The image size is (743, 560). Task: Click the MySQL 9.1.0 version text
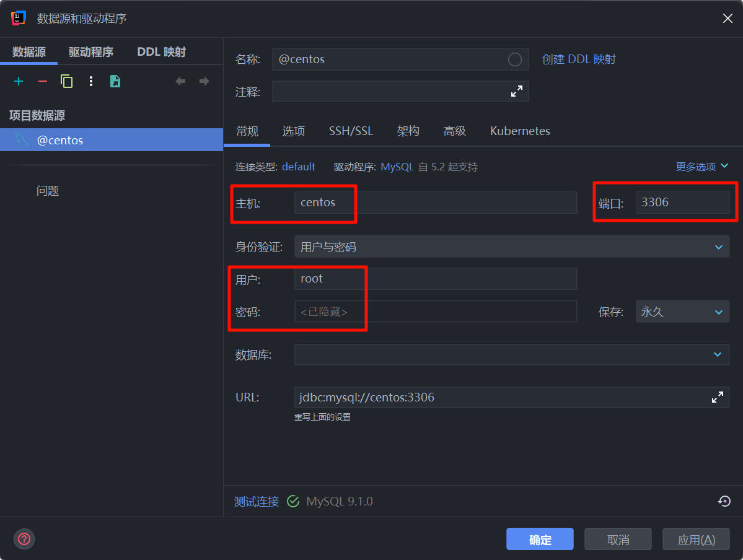click(x=340, y=501)
